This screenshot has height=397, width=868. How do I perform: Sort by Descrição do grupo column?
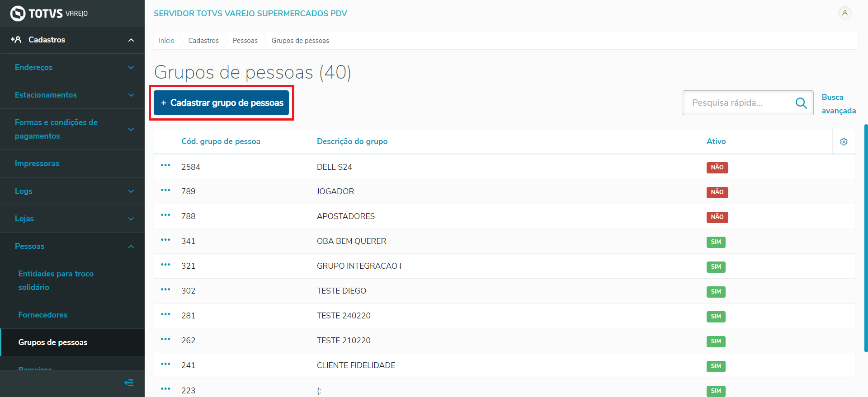(352, 141)
